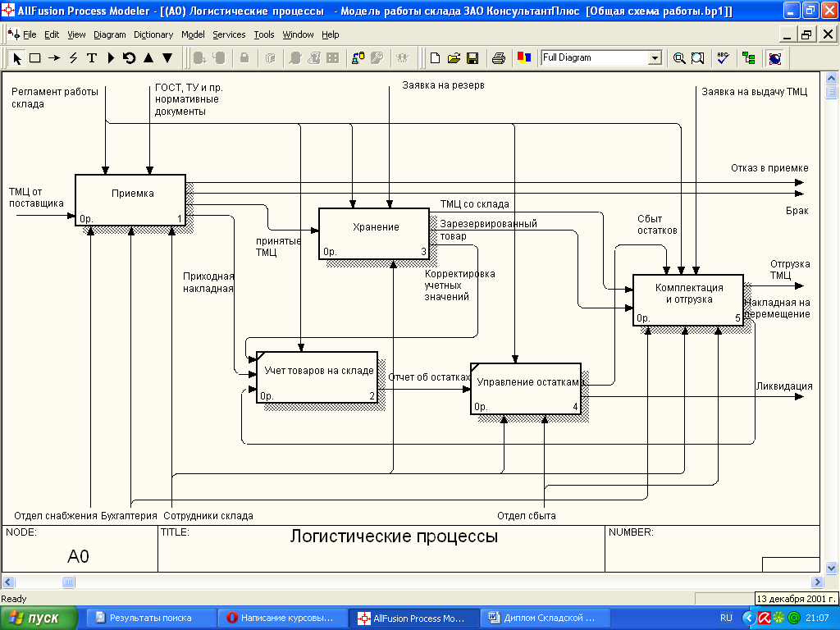Open the Help menu
840x630 pixels.
(330, 34)
